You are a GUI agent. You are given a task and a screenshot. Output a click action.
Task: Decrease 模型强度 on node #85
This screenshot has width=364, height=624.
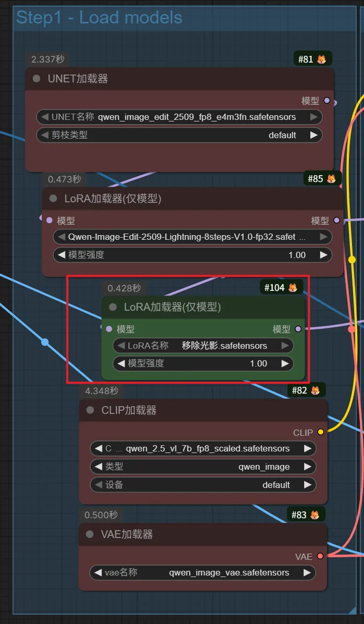tap(61, 255)
